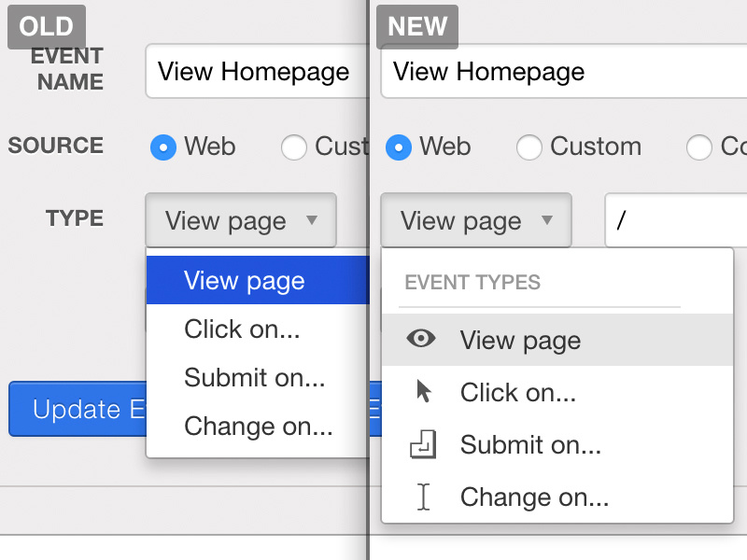Choose Submit on... text in new event types menu
Viewport: 747px width, 560px height.
click(530, 444)
